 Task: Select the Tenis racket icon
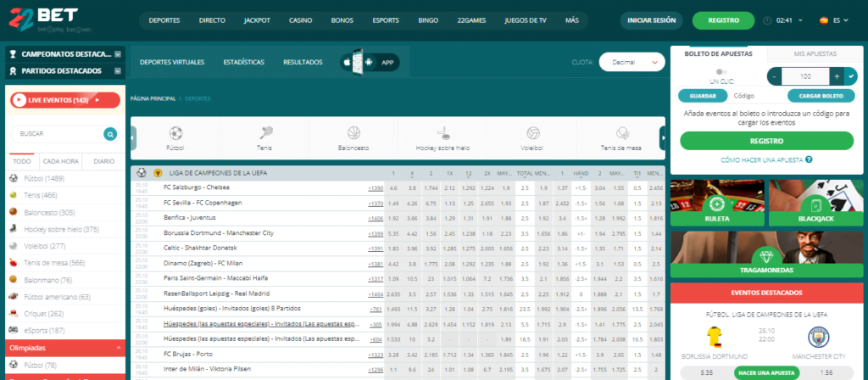pyautogui.click(x=265, y=133)
